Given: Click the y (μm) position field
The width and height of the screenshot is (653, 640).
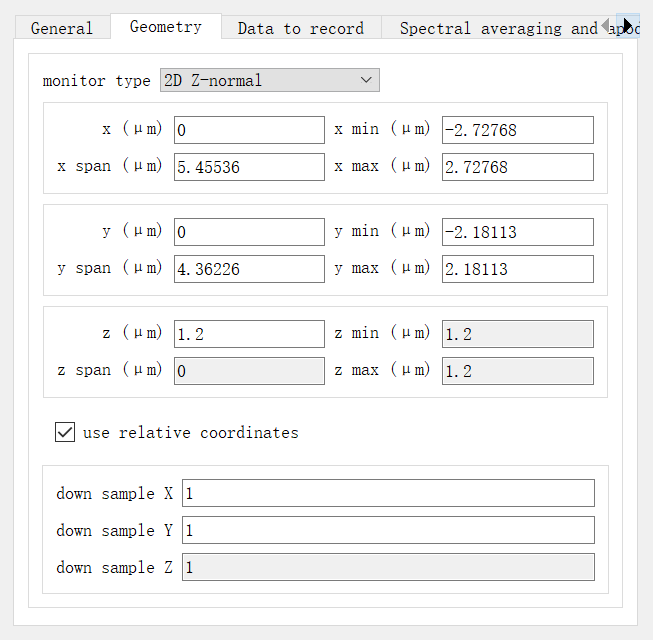Looking at the screenshot, I should (249, 232).
